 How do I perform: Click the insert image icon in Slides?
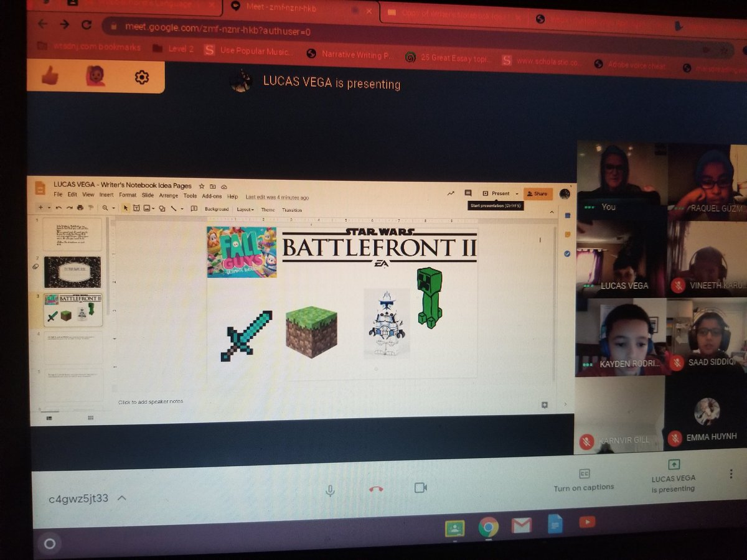[x=146, y=208]
